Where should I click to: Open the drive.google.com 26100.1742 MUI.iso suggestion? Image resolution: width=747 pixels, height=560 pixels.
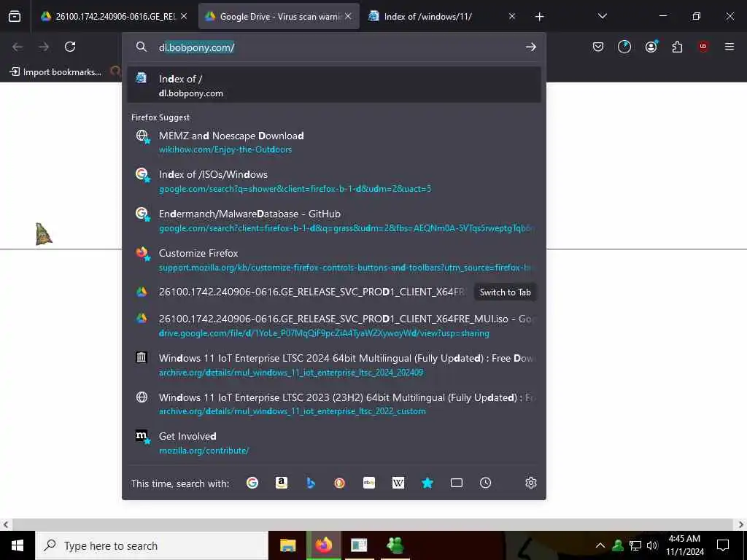334,325
